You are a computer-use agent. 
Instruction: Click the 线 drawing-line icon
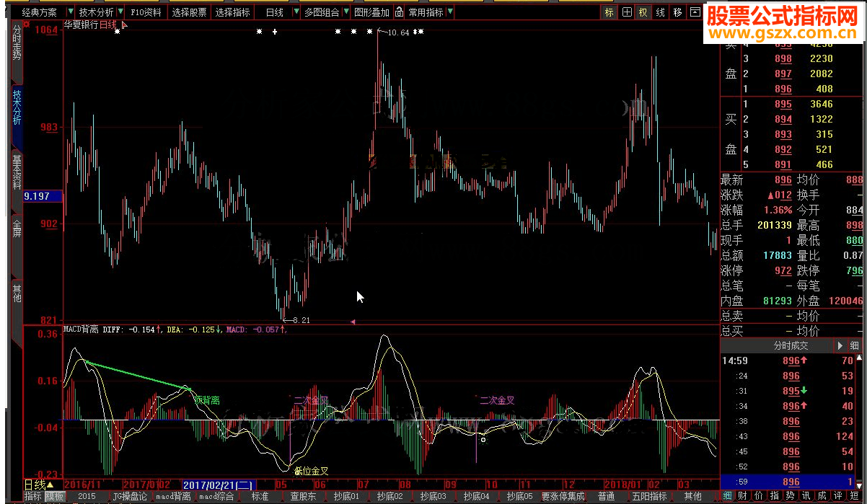tap(660, 12)
